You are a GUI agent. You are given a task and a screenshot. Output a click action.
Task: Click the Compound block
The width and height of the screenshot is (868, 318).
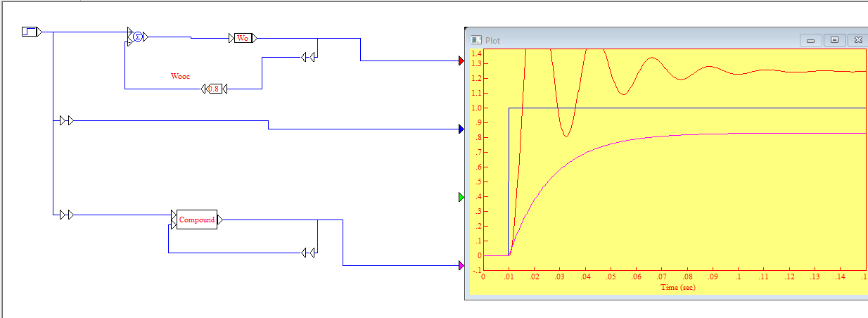(x=196, y=220)
